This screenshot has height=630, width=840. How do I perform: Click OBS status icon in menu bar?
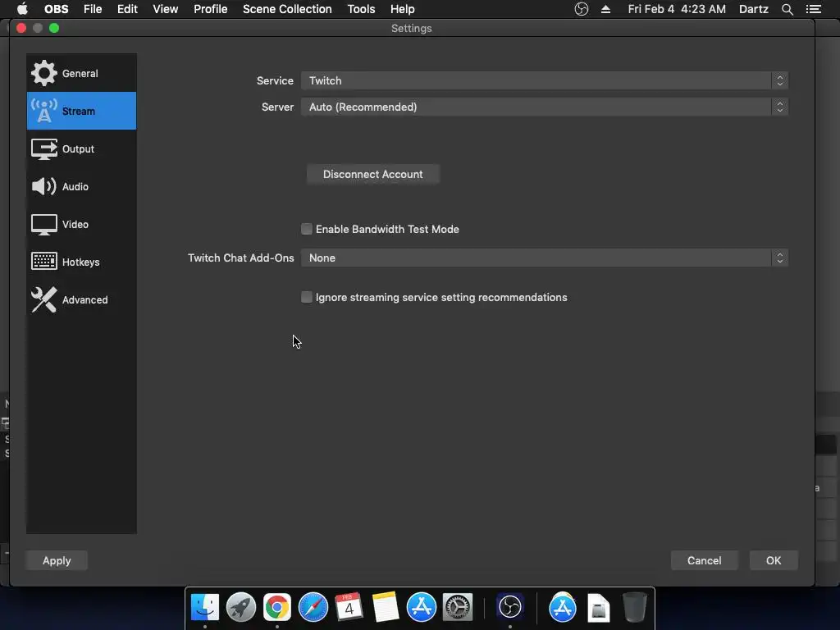point(582,9)
